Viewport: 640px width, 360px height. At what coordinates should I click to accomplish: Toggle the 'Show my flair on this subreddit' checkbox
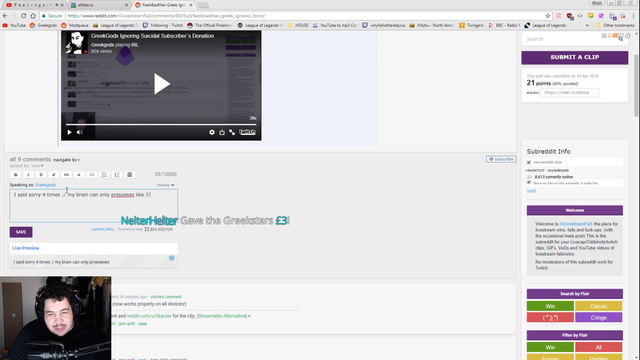(529, 182)
